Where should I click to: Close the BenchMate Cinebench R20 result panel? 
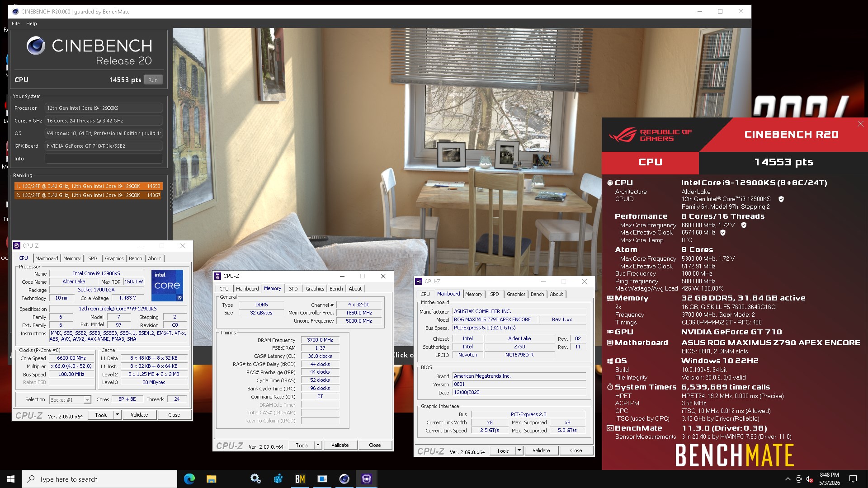click(x=860, y=124)
